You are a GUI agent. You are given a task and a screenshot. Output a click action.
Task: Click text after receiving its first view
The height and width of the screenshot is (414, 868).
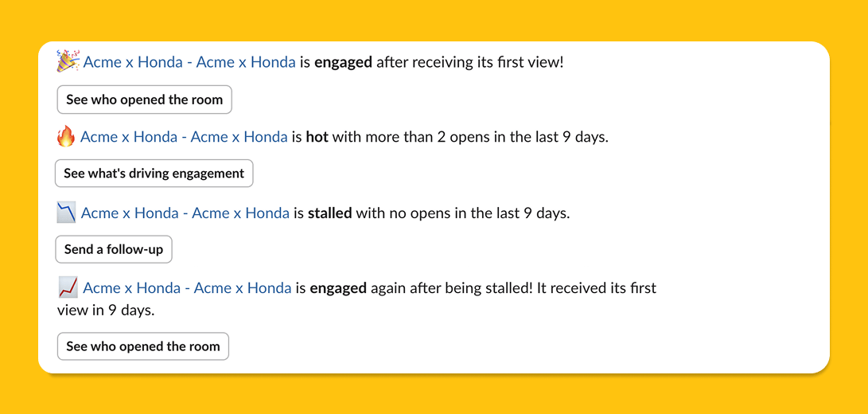pyautogui.click(x=470, y=62)
